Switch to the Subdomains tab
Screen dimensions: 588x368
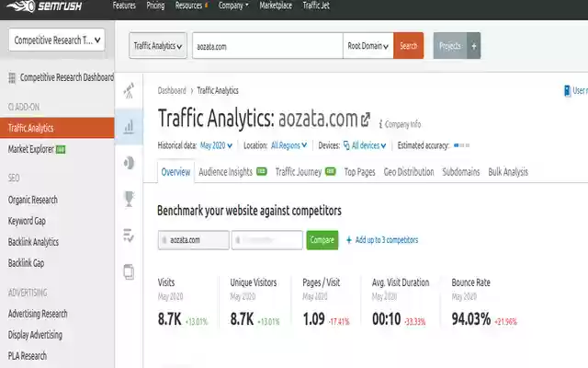(x=461, y=172)
